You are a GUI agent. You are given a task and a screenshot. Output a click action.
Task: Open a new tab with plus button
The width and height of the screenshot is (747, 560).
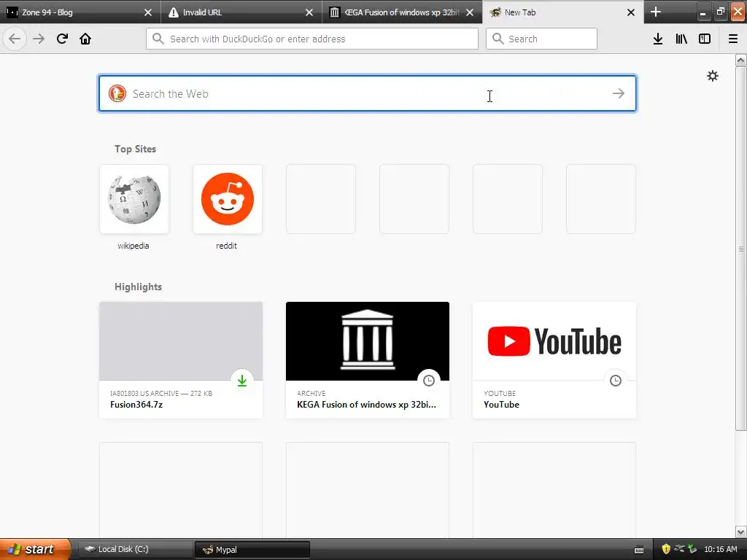tap(656, 12)
